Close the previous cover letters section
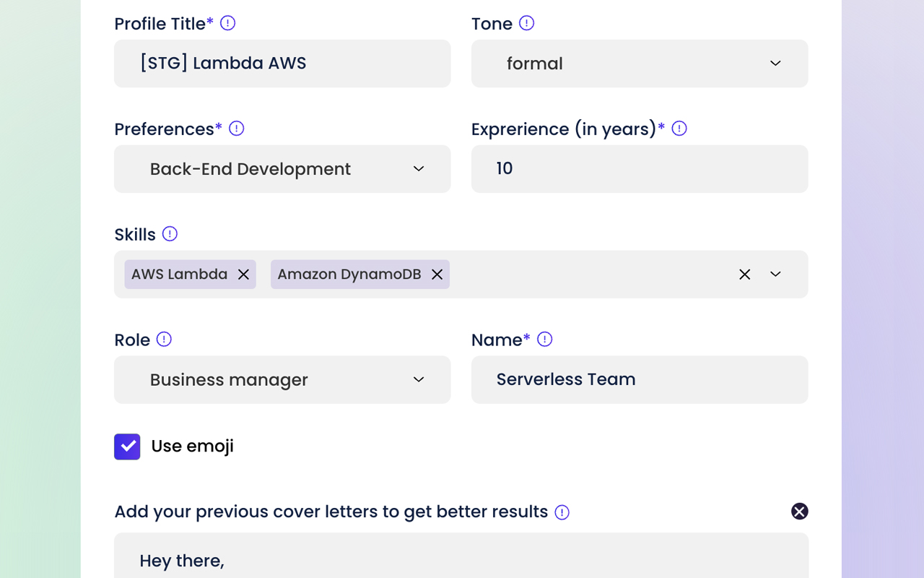The image size is (924, 578). (x=799, y=512)
